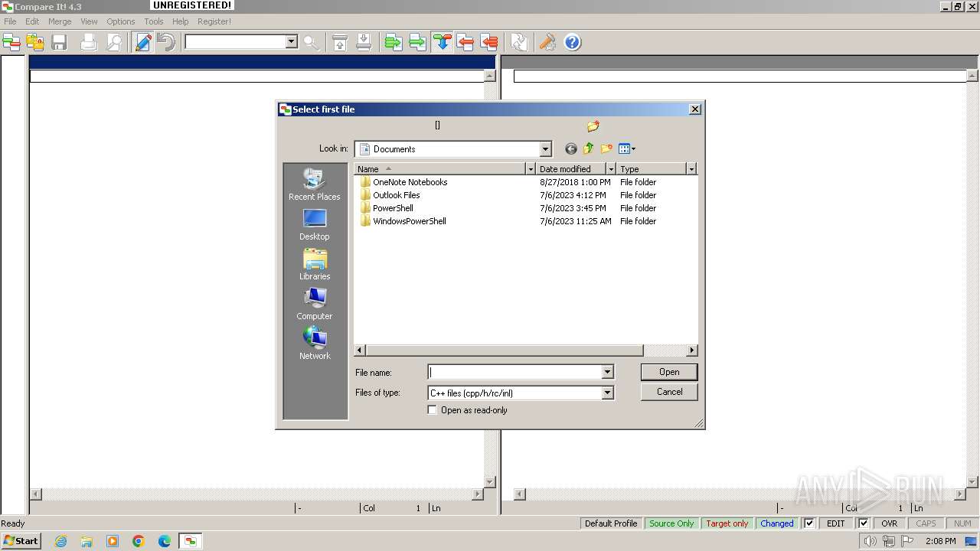Image resolution: width=980 pixels, height=551 pixels.
Task: Open the toolbar search combo box dropdown
Action: pos(291,42)
